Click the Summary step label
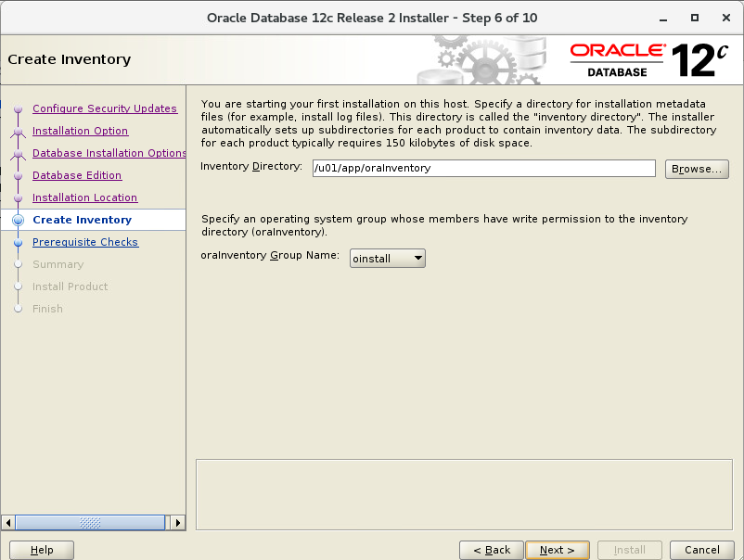744x560 pixels. [58, 264]
